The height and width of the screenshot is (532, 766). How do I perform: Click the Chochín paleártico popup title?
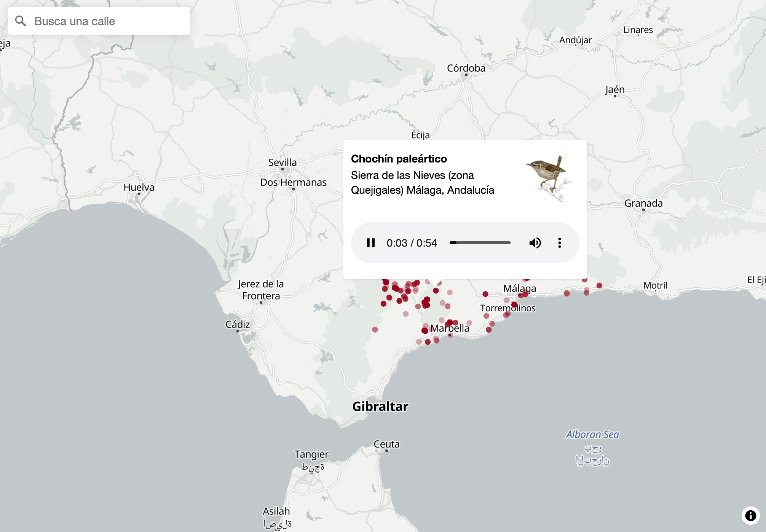point(399,159)
